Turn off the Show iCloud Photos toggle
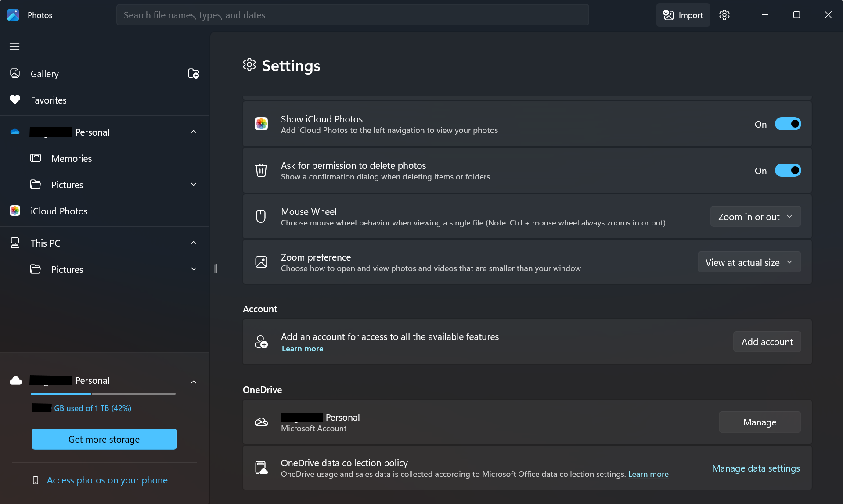843x504 pixels. point(788,124)
